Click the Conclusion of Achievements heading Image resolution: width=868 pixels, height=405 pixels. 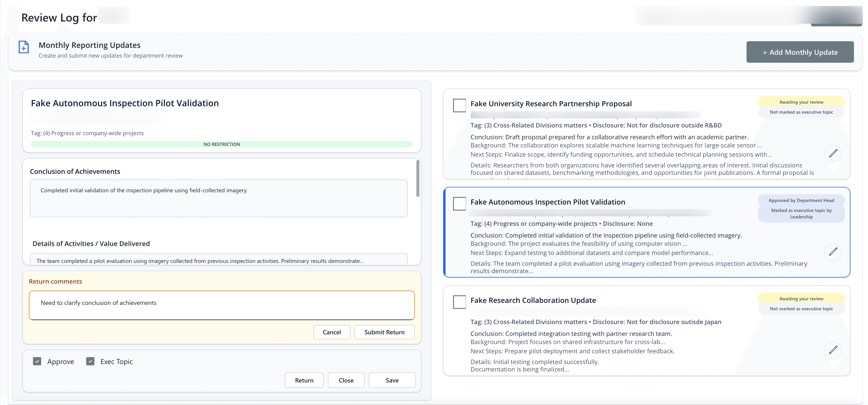(75, 172)
